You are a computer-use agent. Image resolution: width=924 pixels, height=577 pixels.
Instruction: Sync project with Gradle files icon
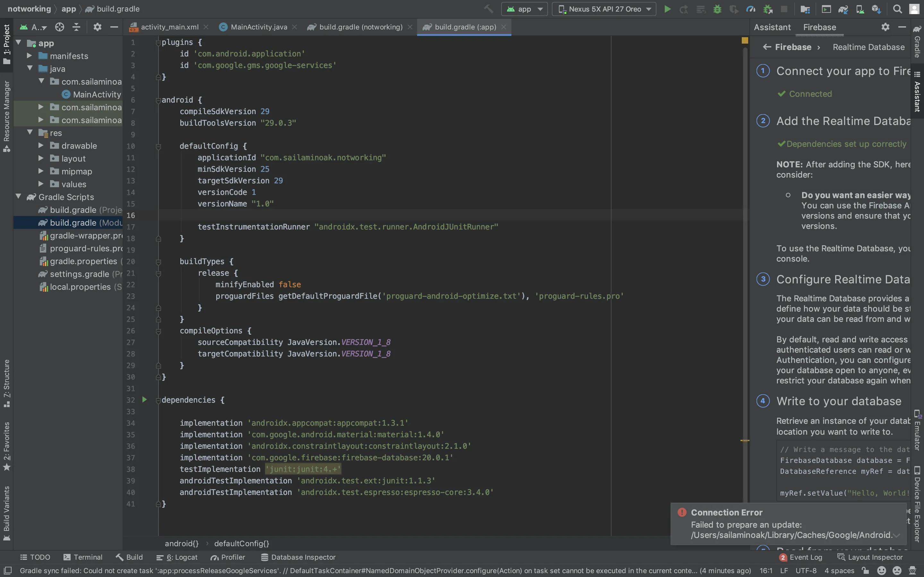[843, 9]
